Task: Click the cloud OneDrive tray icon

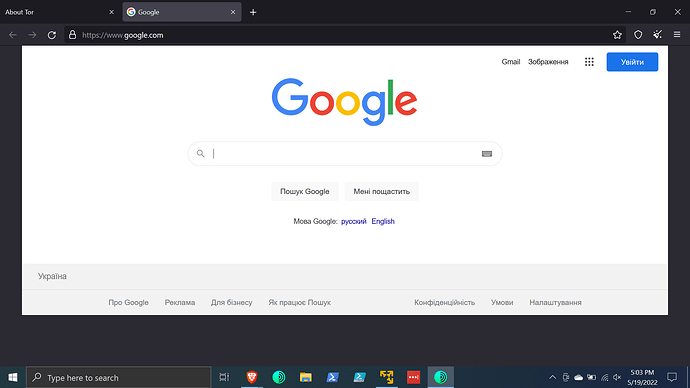Action: pyautogui.click(x=578, y=377)
